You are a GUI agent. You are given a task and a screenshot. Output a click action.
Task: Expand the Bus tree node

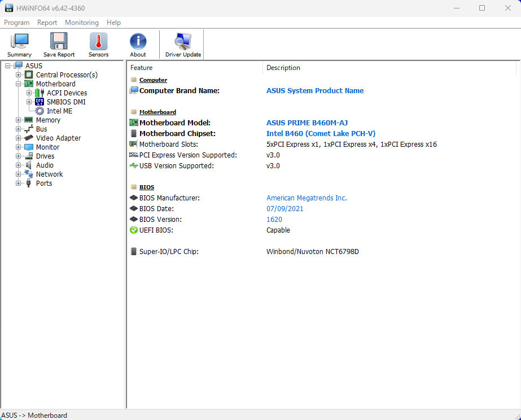(x=18, y=129)
